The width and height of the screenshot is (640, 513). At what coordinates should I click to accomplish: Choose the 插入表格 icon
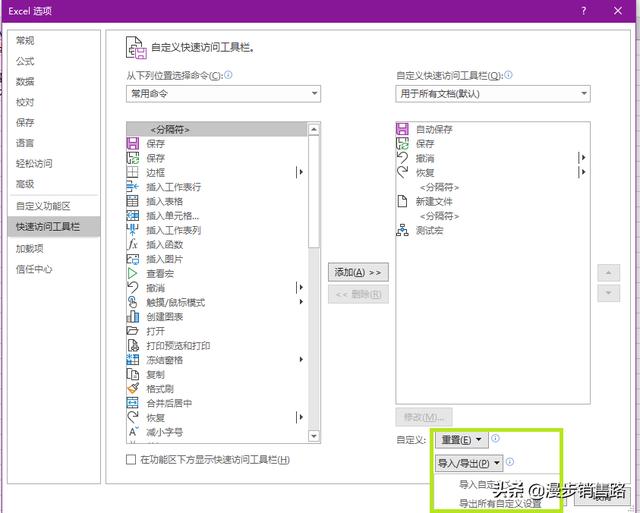click(133, 201)
